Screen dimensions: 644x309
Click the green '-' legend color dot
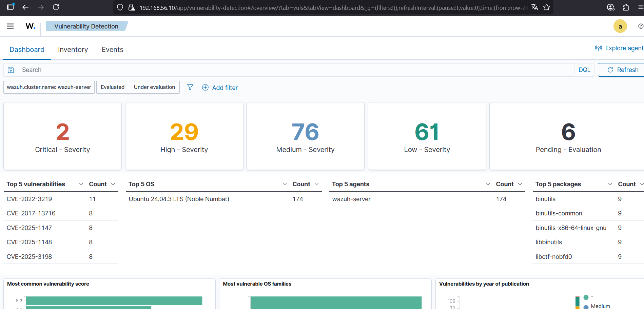[586, 297]
